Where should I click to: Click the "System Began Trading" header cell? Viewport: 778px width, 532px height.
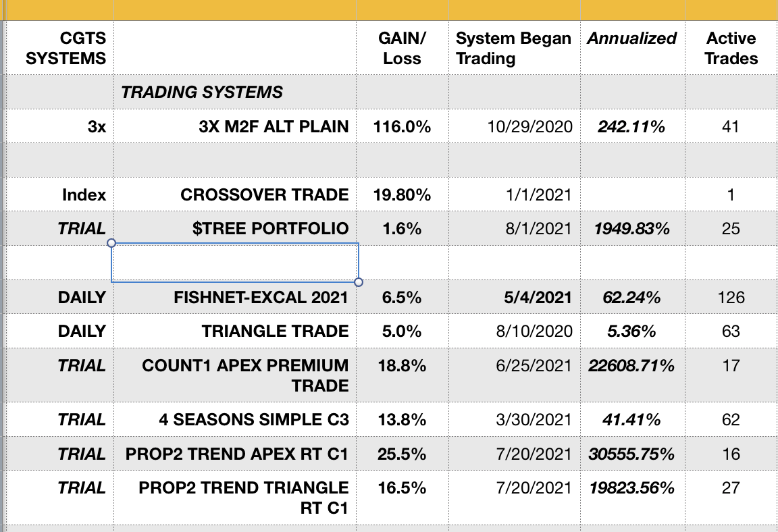click(x=513, y=49)
